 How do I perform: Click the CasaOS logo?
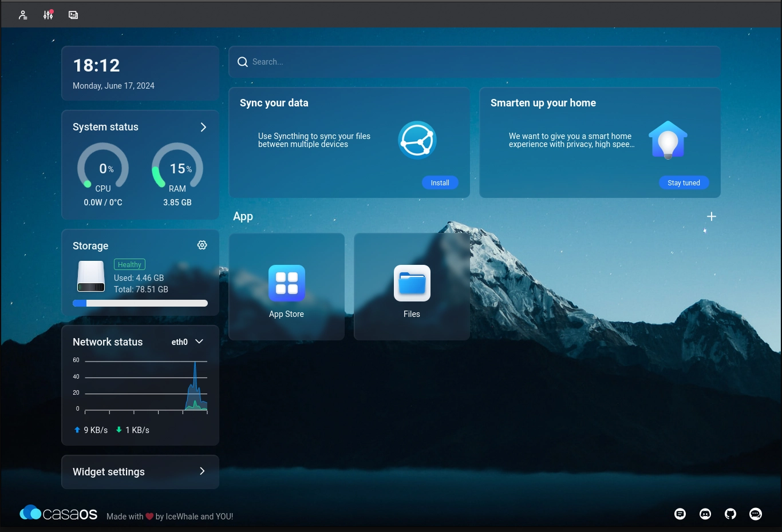(x=59, y=513)
